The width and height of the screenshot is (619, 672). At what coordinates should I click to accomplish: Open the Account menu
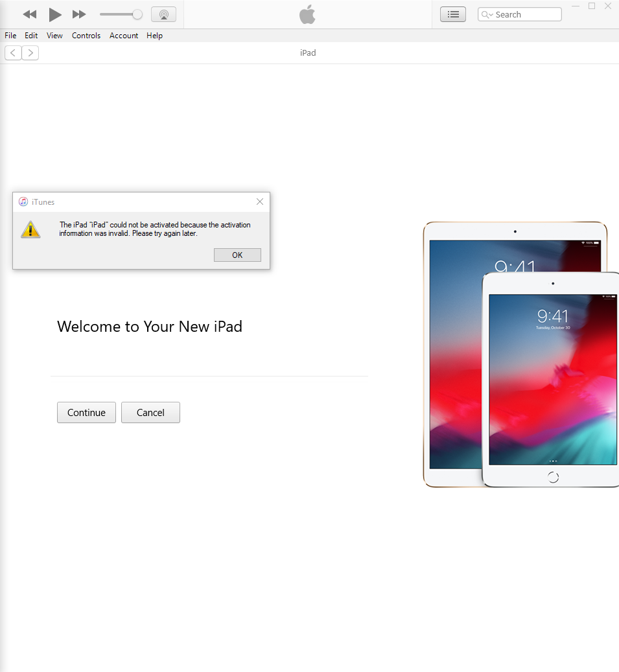point(124,36)
